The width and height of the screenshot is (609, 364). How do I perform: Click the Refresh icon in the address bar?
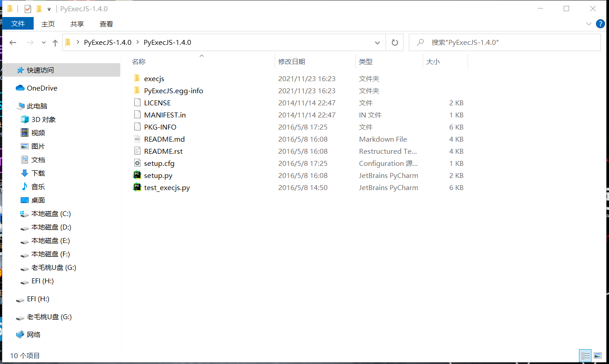pyautogui.click(x=394, y=42)
